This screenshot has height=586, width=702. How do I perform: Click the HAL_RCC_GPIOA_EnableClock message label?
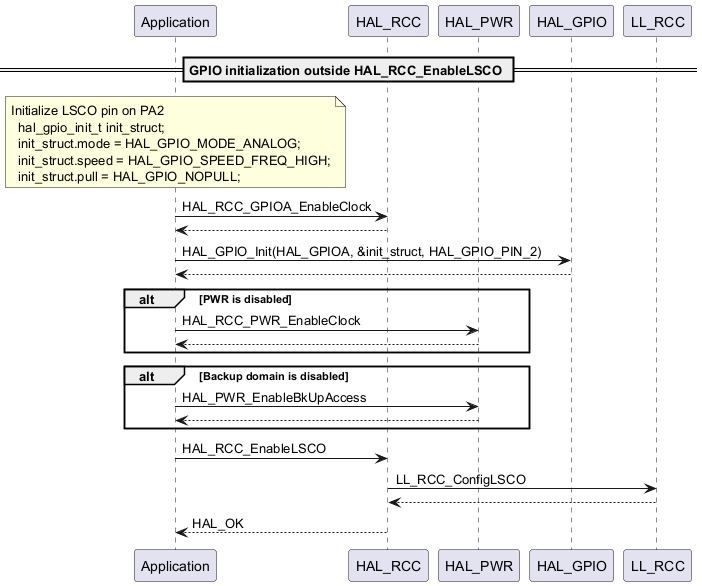pyautogui.click(x=265, y=206)
